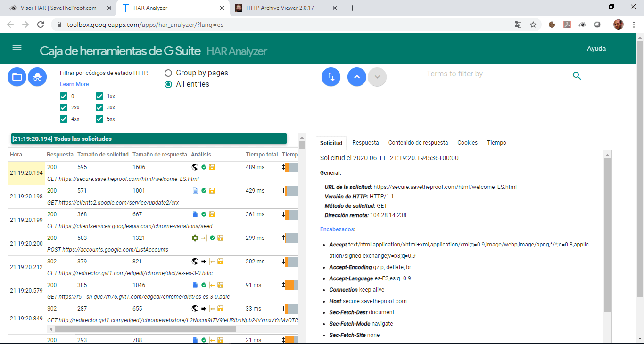Click green check in welcome_ES.html row
644x344 pixels.
pos(204,167)
